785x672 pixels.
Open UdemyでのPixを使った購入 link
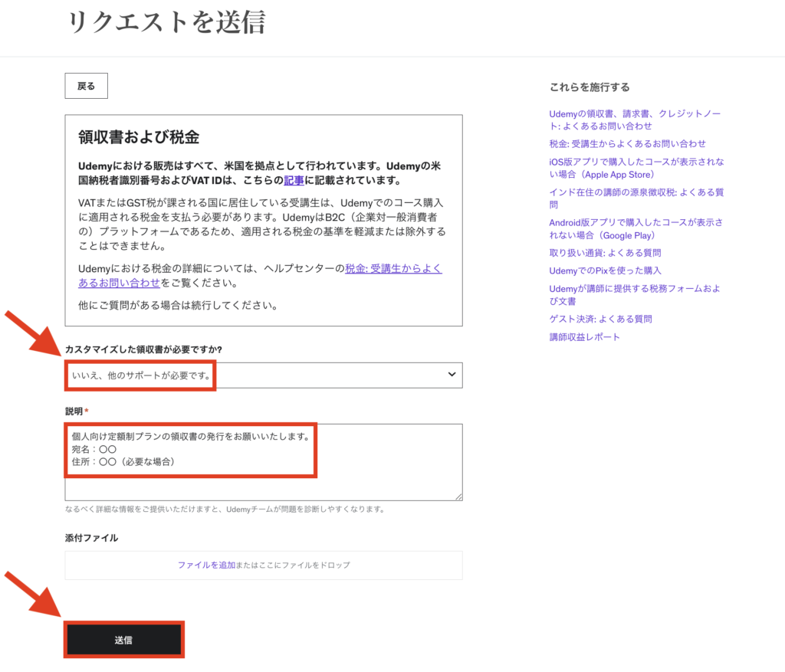pyautogui.click(x=605, y=270)
